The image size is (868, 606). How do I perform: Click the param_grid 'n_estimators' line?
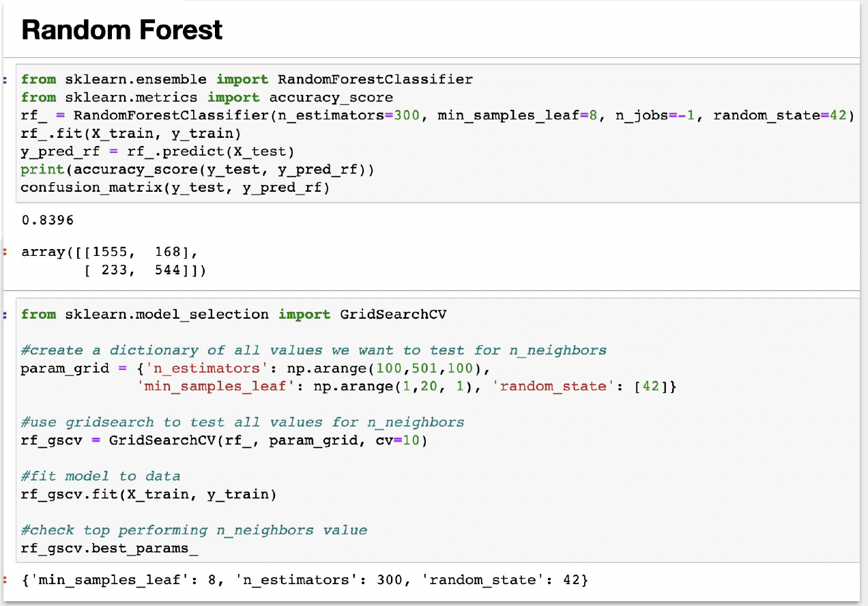point(256,369)
